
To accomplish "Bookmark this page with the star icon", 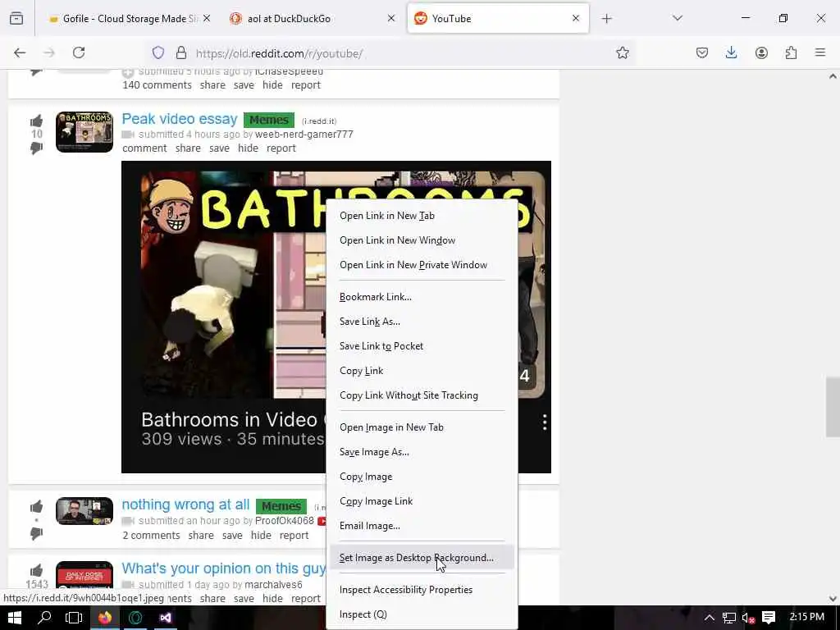I will tap(622, 52).
